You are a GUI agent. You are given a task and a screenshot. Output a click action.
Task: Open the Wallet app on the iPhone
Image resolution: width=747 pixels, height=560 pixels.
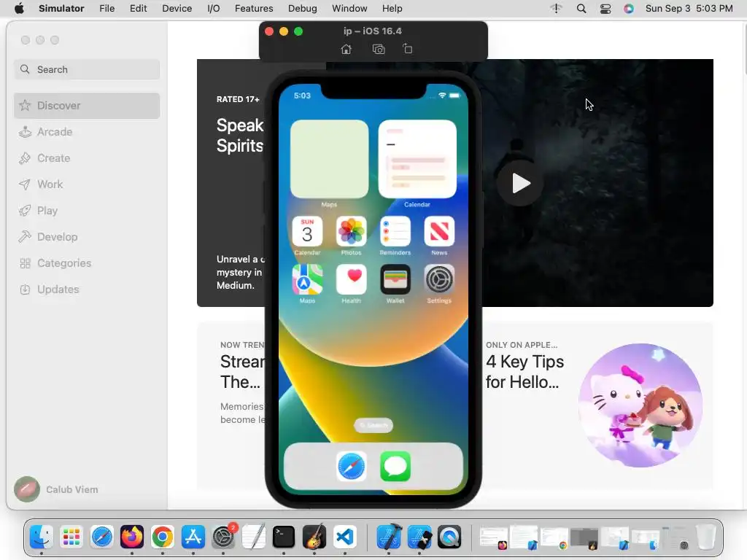(x=395, y=279)
